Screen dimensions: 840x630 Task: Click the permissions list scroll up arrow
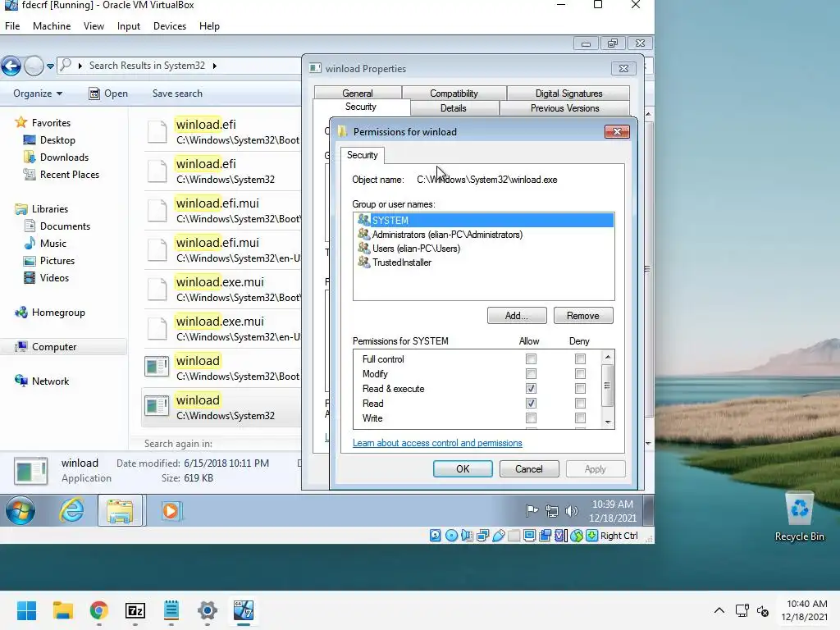(608, 357)
